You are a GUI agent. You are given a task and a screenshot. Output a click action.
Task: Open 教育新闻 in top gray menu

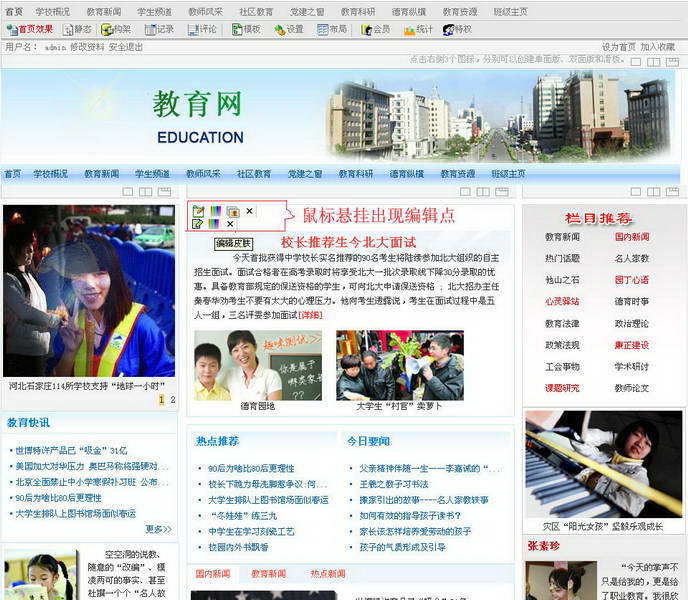click(x=104, y=12)
